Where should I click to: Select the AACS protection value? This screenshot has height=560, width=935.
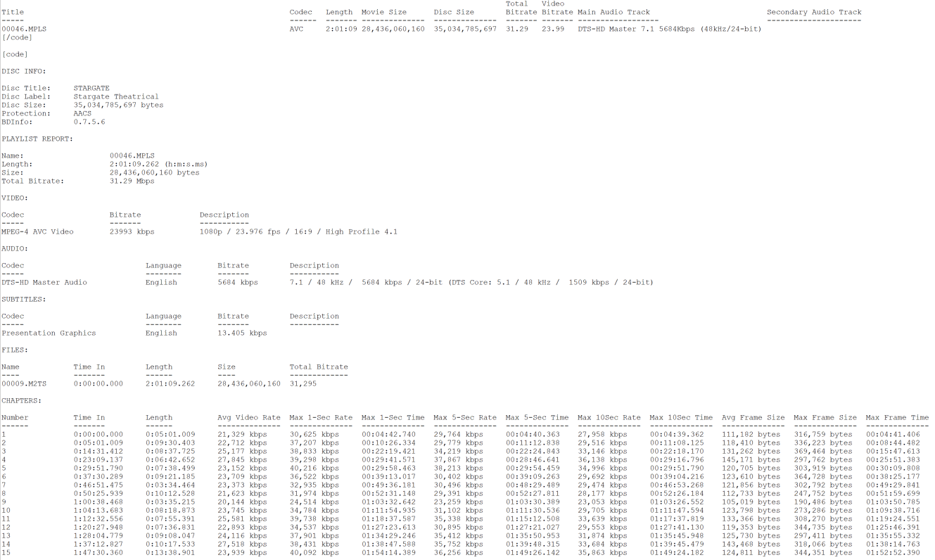82,114
